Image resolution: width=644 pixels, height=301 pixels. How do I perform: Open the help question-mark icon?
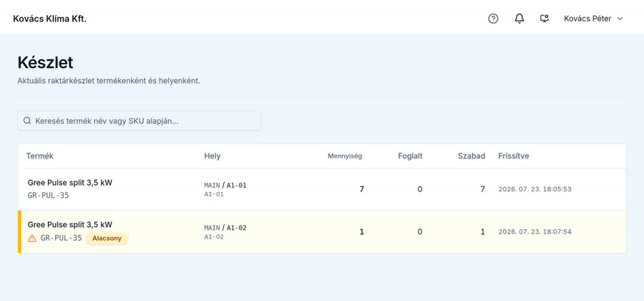pos(493,19)
